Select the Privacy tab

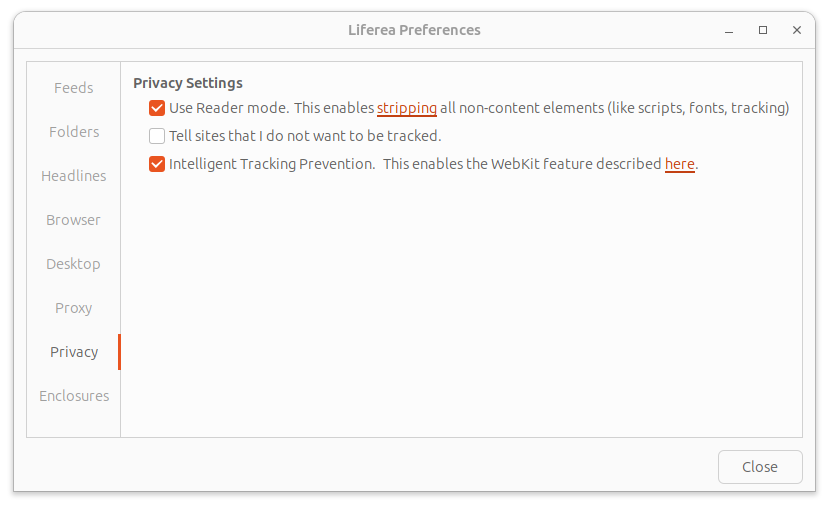click(x=74, y=352)
